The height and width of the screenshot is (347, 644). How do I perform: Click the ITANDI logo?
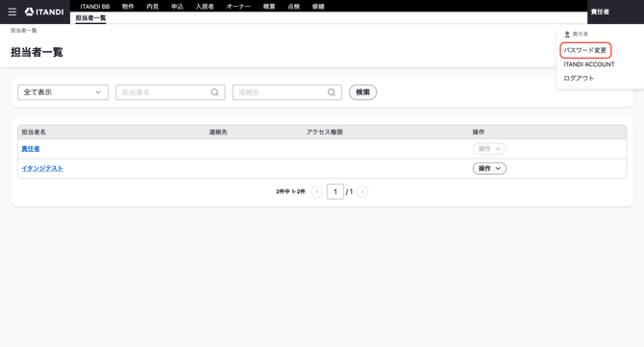point(44,12)
